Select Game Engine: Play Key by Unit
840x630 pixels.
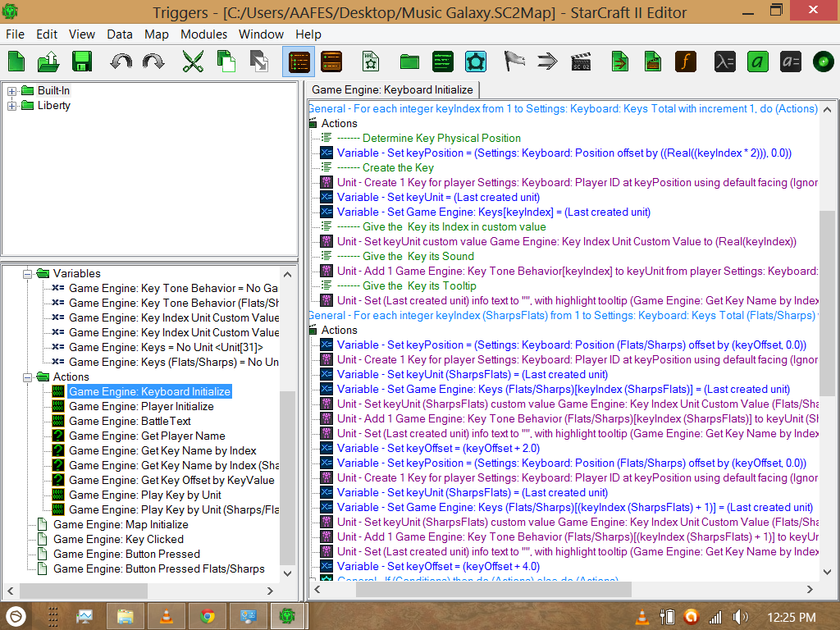tap(144, 495)
